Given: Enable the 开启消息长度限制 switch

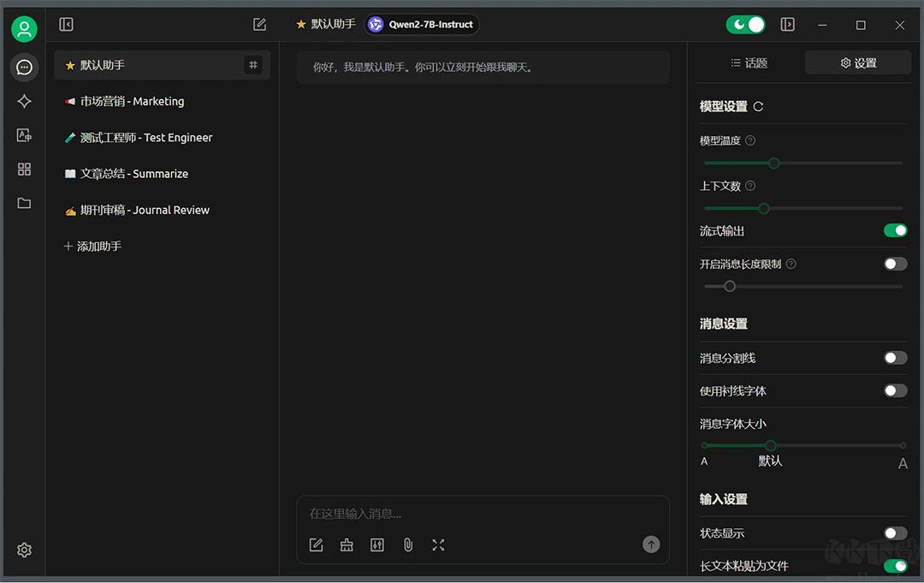Looking at the screenshot, I should click(x=895, y=264).
